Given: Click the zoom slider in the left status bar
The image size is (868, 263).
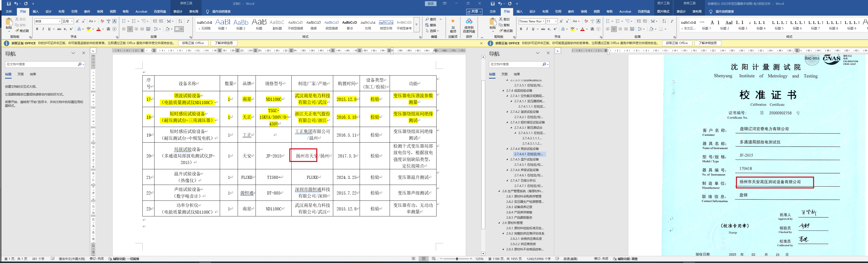Looking at the screenshot, I should pos(457,259).
